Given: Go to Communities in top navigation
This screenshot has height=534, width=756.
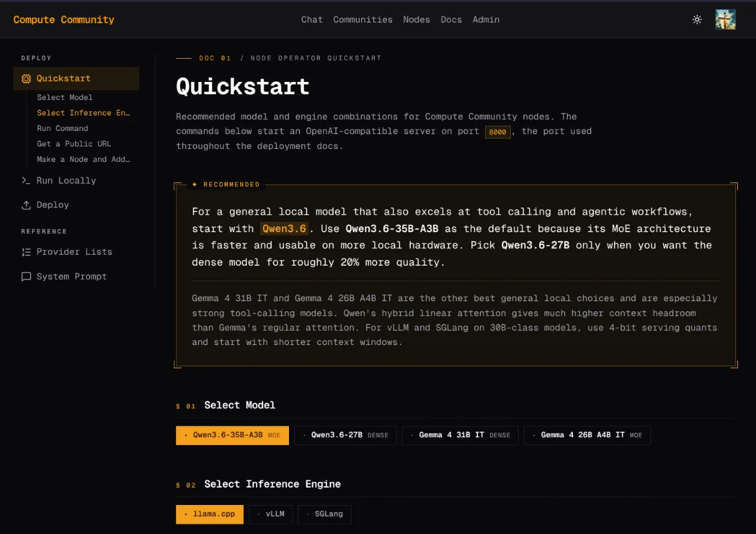Looking at the screenshot, I should click(x=363, y=20).
